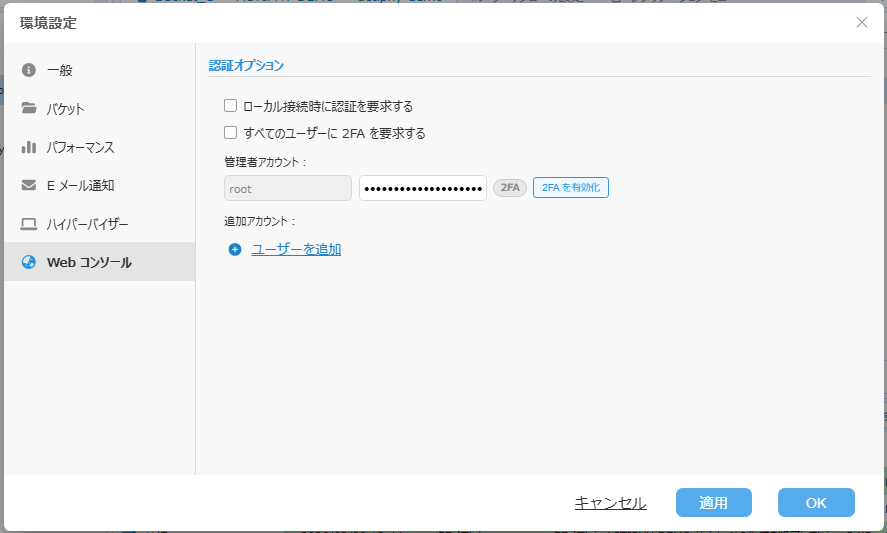Viewport: 887px width, 533px height.
Task: Click the grey 2FA status badge
Action: pos(510,188)
